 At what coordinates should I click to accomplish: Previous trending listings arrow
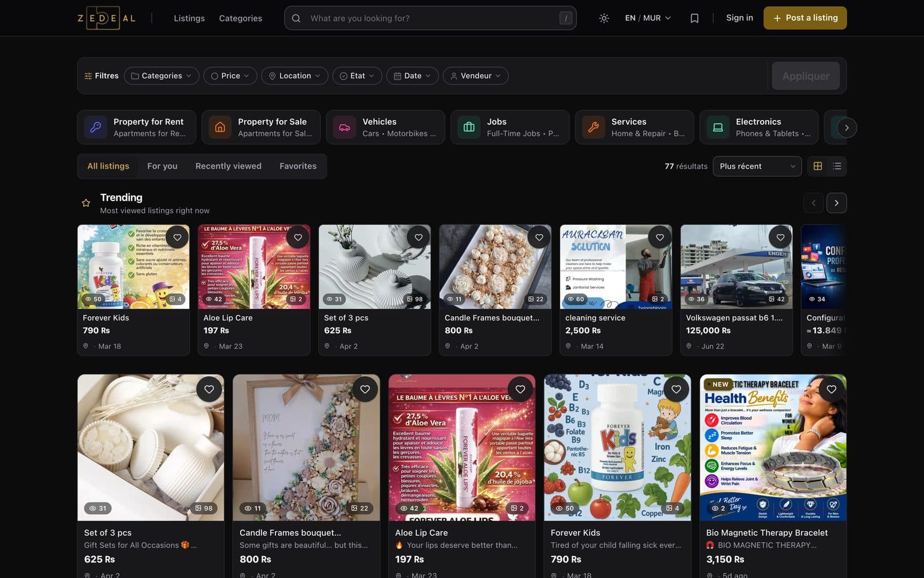[813, 203]
